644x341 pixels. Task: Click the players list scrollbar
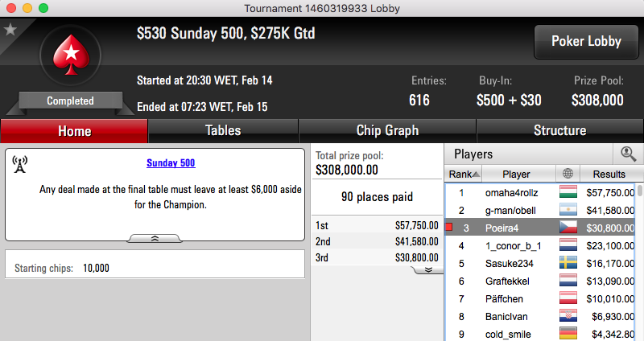(x=640, y=263)
